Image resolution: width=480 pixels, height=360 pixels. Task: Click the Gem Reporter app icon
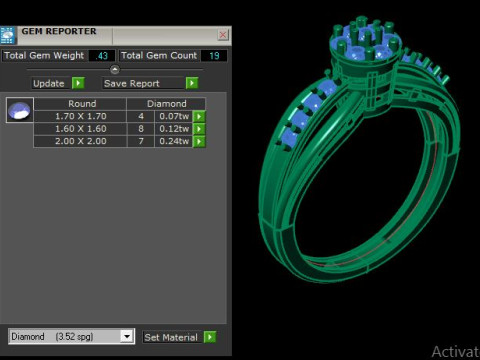(x=8, y=35)
